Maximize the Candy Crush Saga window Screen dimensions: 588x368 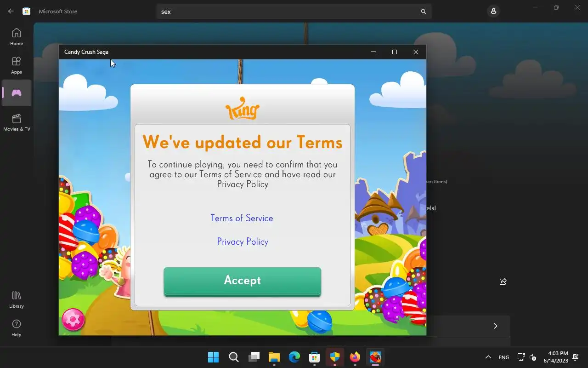click(394, 52)
